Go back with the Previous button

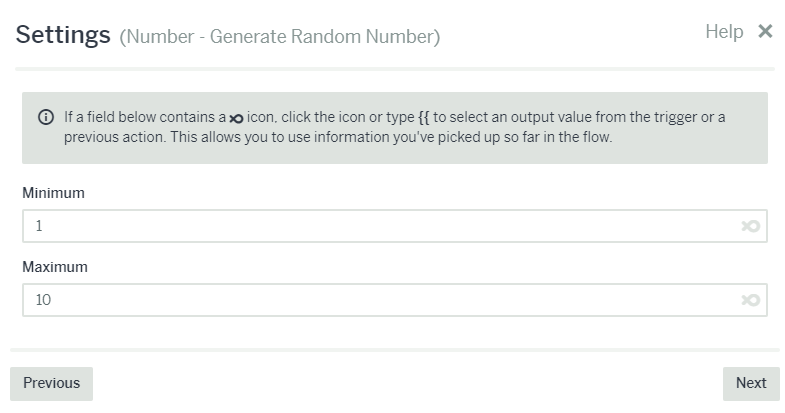[x=51, y=383]
